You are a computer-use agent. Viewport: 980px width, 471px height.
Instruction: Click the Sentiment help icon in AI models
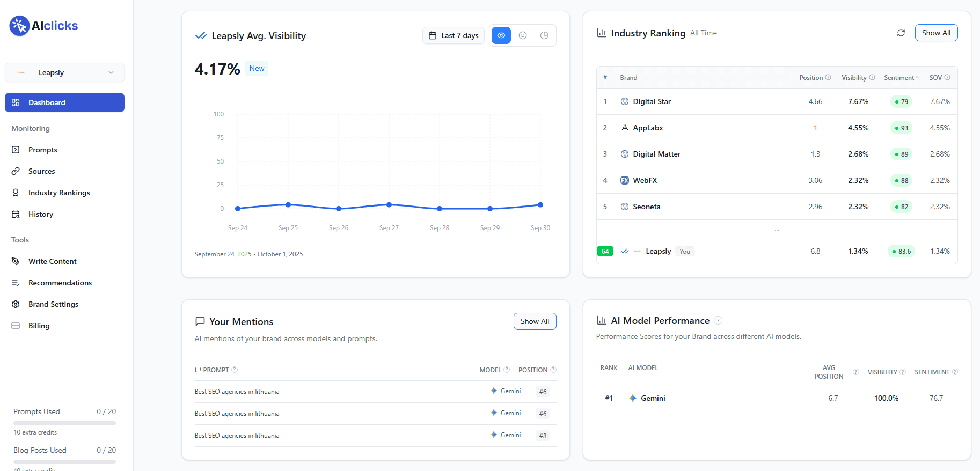955,372
